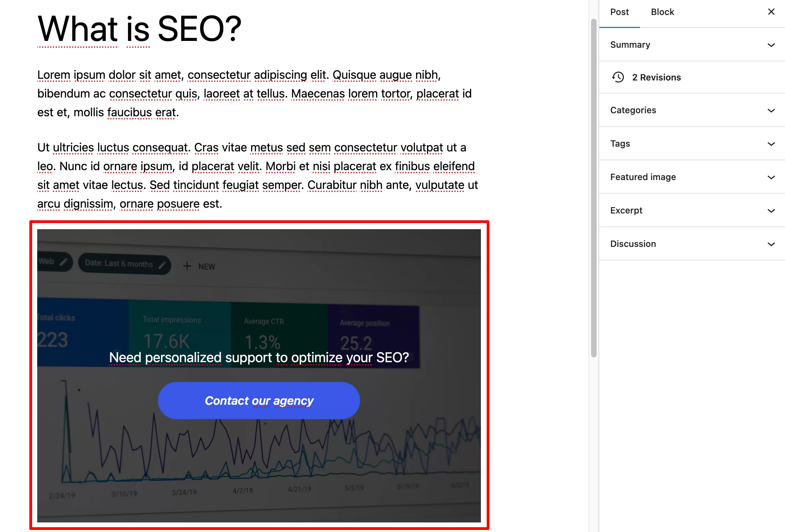Click the Categories chevron arrow icon
The image size is (785, 532).
point(771,110)
